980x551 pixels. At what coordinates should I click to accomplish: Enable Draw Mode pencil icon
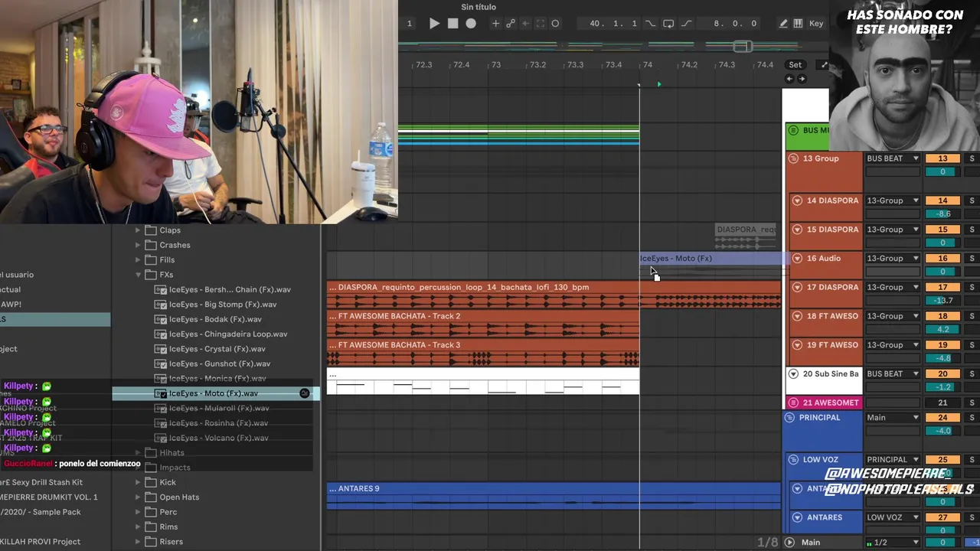point(783,24)
